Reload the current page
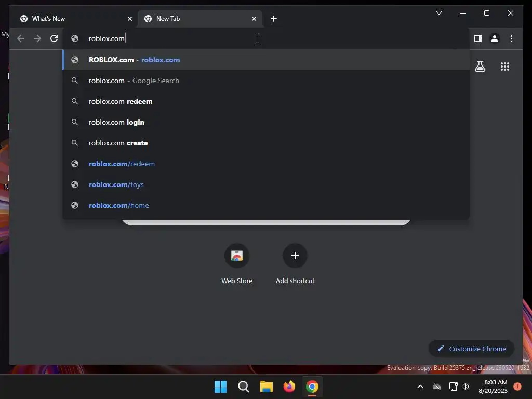Image resolution: width=532 pixels, height=399 pixels. tap(54, 38)
